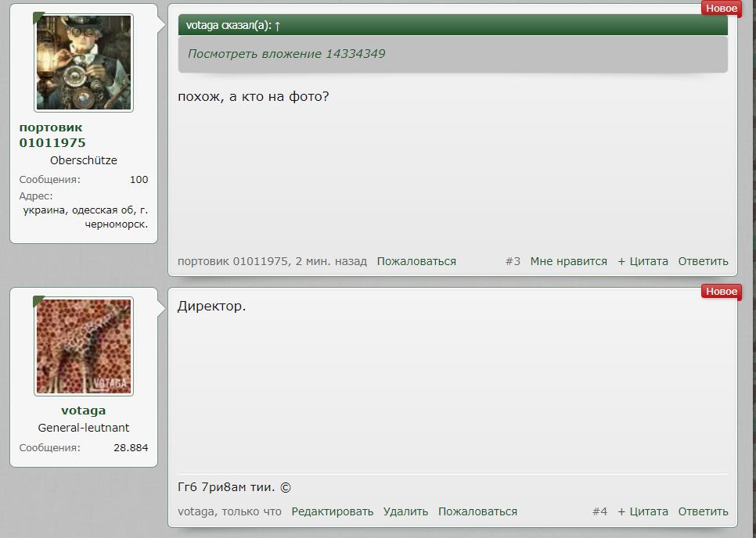The image size is (756, 538).
Task: Open портовик 01011975 steampunk avatar
Action: pos(84,63)
